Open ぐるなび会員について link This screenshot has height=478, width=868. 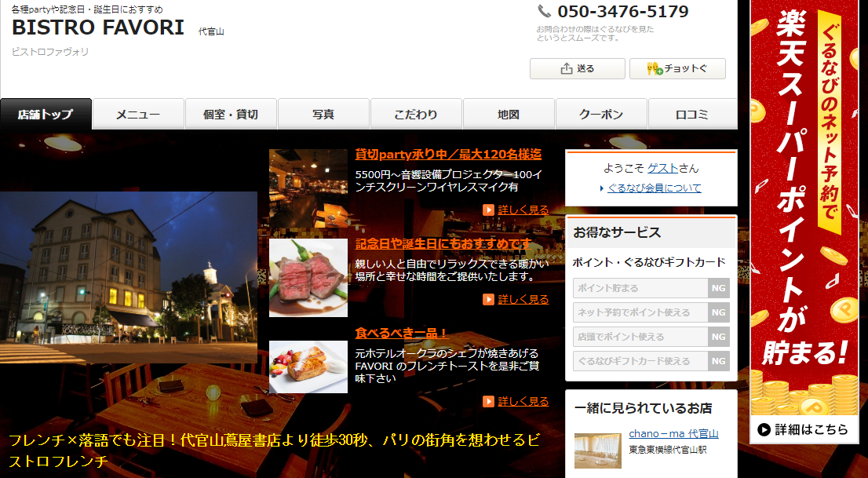[655, 188]
